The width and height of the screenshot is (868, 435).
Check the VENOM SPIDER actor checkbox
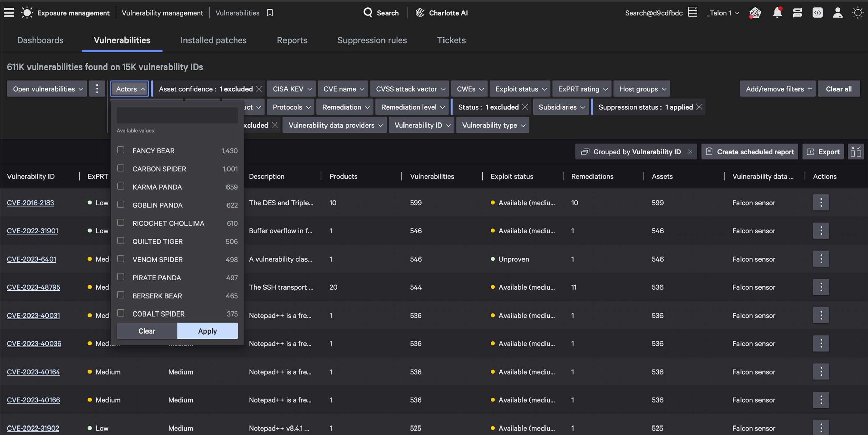coord(121,259)
